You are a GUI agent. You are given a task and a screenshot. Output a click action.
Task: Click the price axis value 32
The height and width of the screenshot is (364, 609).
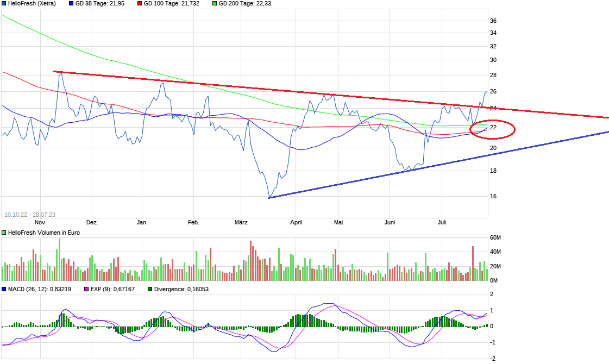pos(493,46)
